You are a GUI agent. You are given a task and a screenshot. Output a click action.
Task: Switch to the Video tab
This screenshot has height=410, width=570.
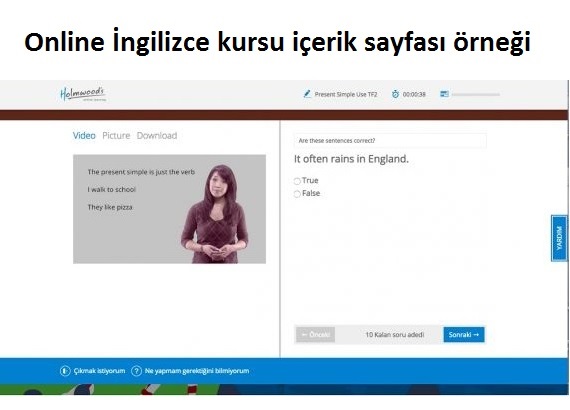[84, 136]
